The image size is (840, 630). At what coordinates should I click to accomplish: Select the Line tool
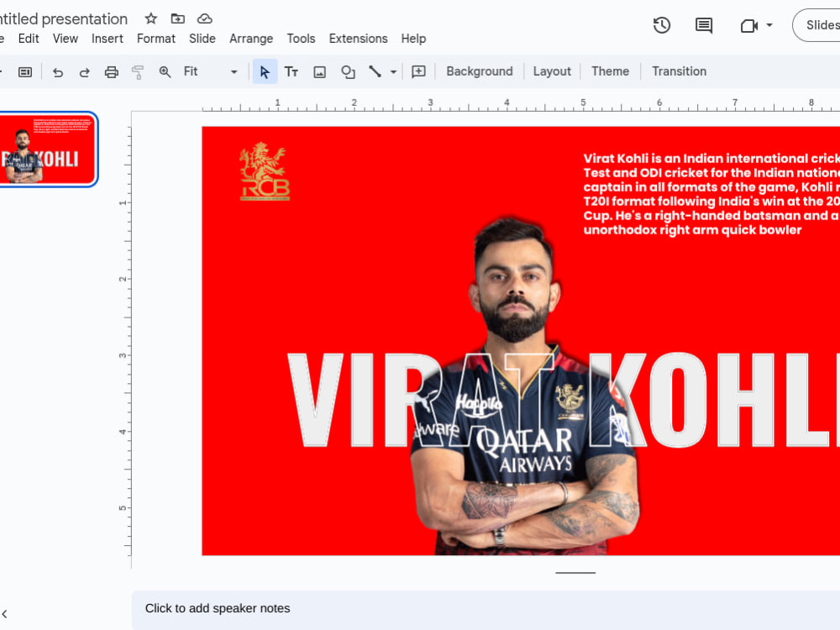click(375, 71)
